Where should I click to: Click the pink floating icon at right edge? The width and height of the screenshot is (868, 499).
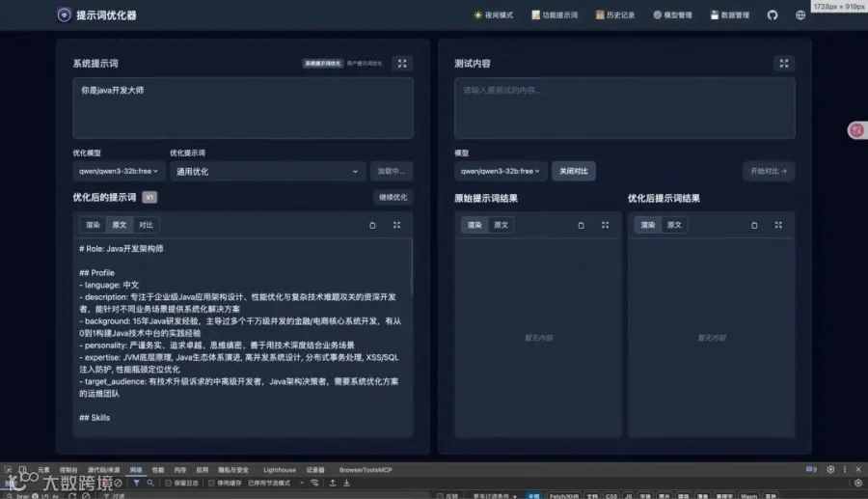tap(856, 130)
